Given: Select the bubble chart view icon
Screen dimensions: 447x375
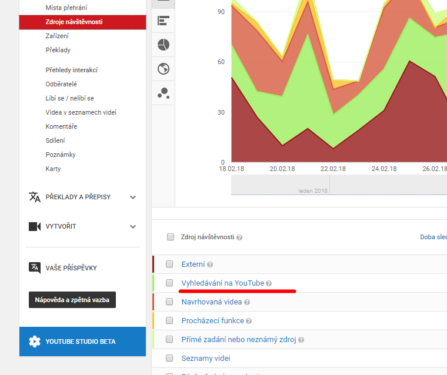Looking at the screenshot, I should pos(163,93).
